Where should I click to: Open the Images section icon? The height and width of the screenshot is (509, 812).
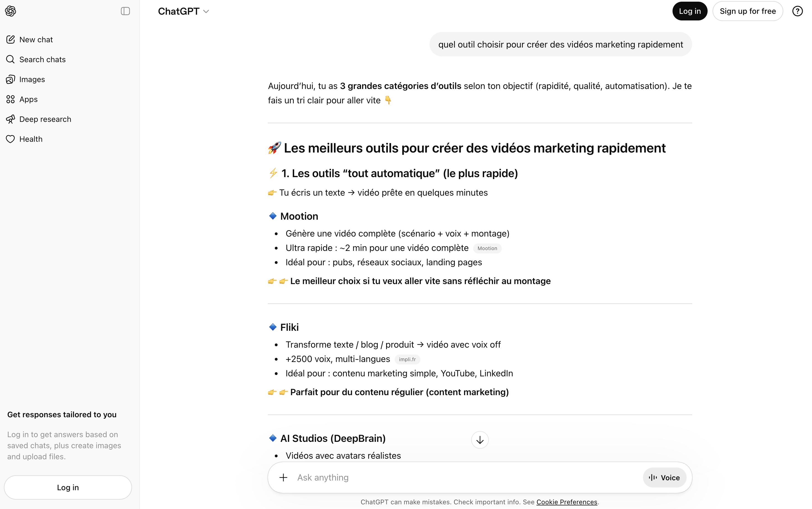point(10,80)
